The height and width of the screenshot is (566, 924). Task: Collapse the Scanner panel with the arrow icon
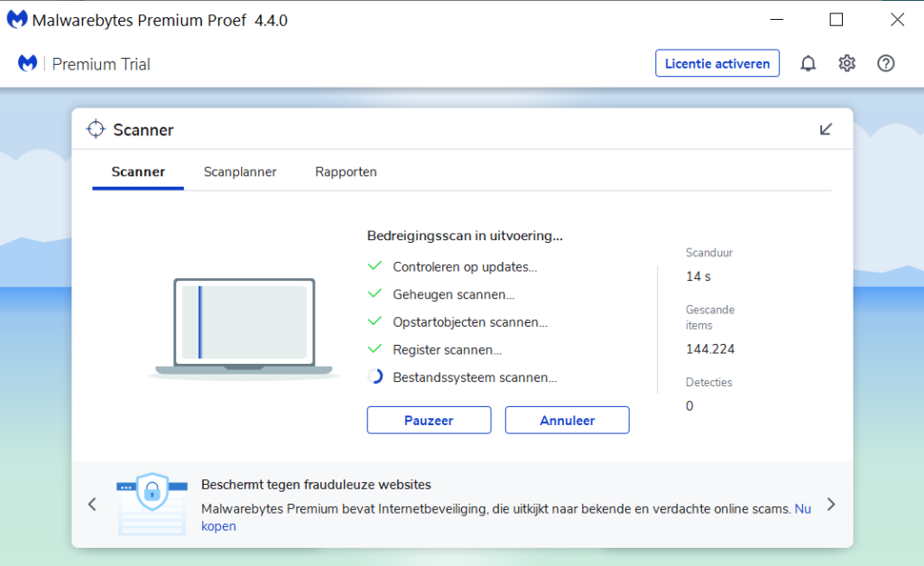click(826, 129)
